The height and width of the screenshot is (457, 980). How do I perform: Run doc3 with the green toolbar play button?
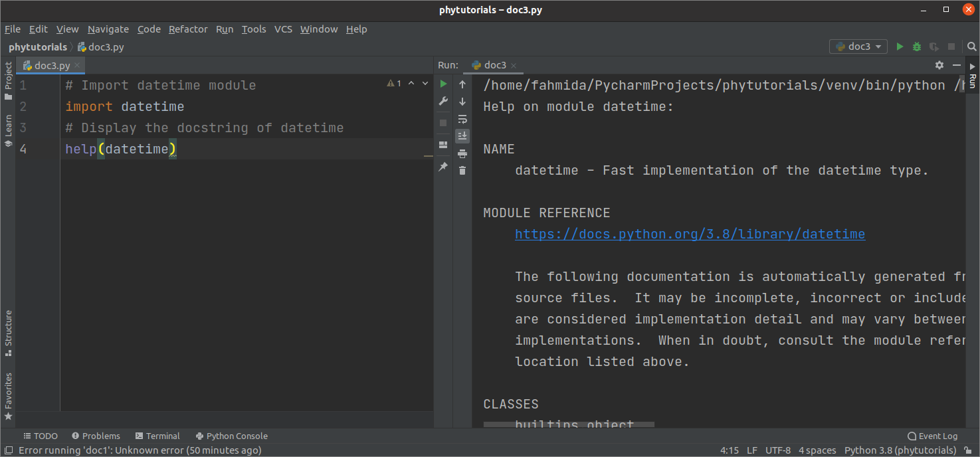[900, 46]
